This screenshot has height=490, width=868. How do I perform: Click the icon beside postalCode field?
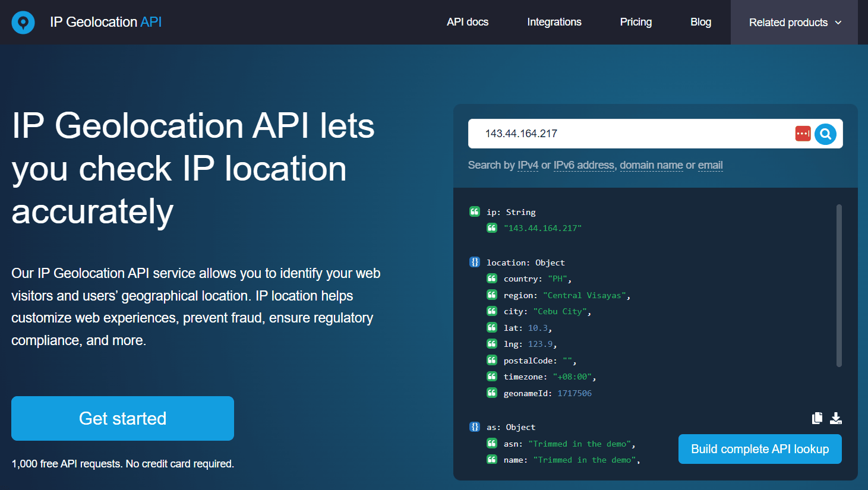coord(492,360)
